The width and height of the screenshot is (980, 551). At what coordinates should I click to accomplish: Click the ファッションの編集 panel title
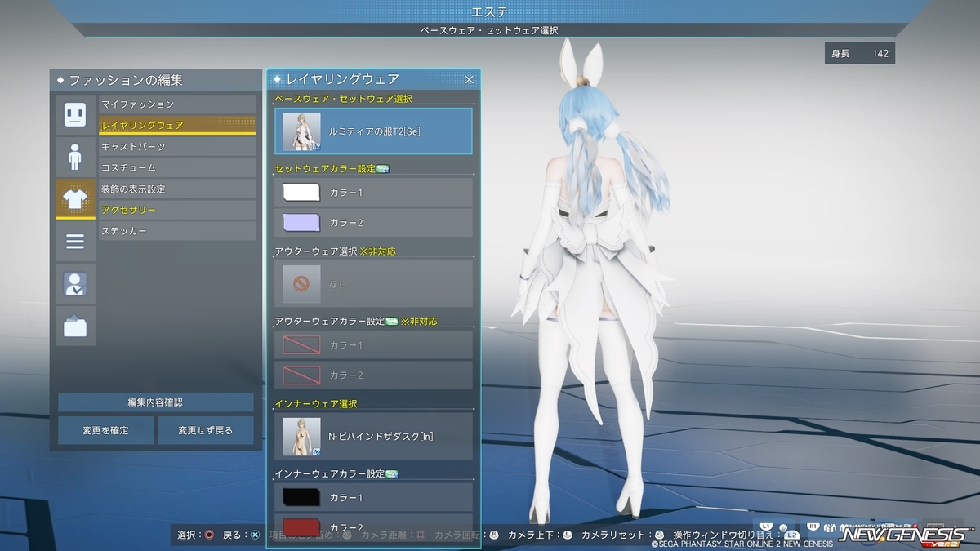(x=126, y=81)
